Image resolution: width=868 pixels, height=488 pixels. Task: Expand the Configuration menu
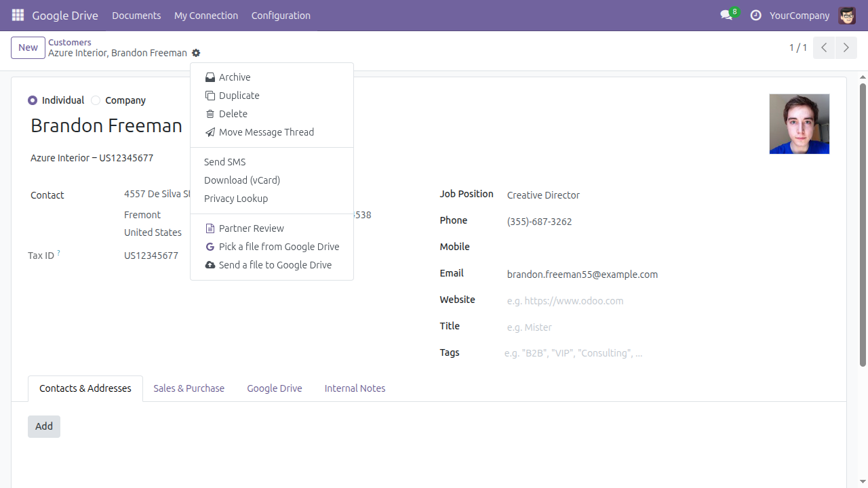click(x=281, y=15)
